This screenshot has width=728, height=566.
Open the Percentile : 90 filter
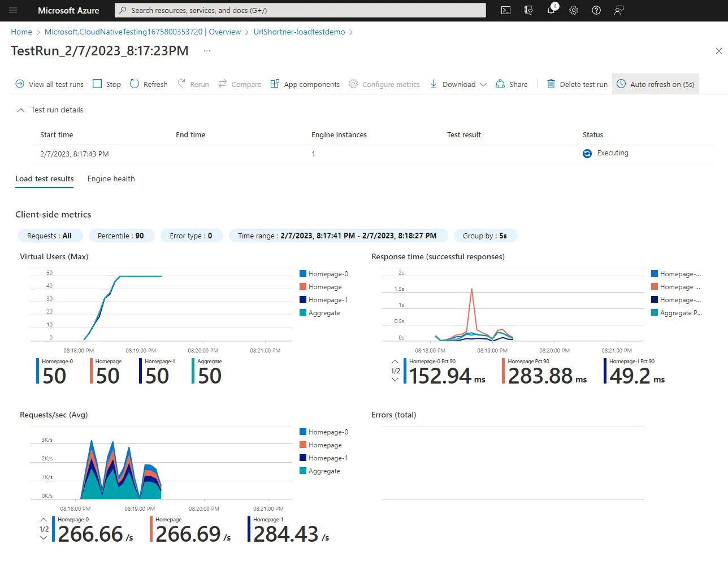(121, 236)
